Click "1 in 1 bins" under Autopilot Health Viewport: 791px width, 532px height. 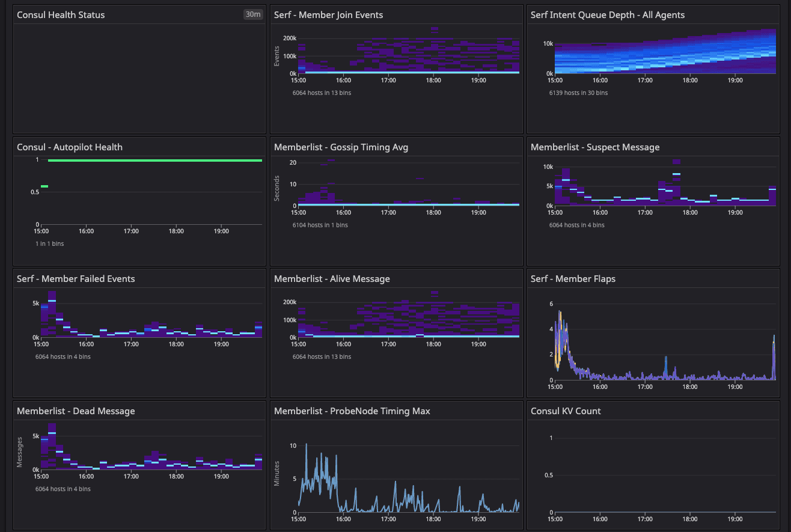click(50, 243)
